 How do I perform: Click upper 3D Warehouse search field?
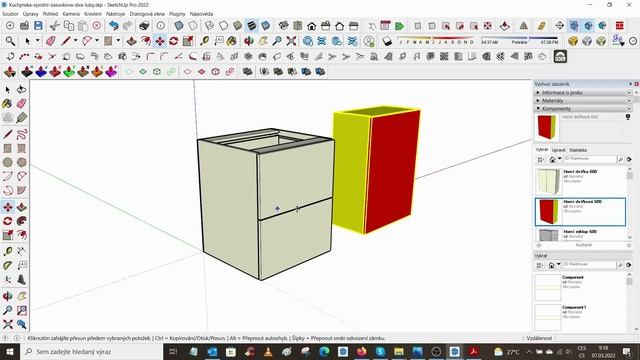(590, 159)
